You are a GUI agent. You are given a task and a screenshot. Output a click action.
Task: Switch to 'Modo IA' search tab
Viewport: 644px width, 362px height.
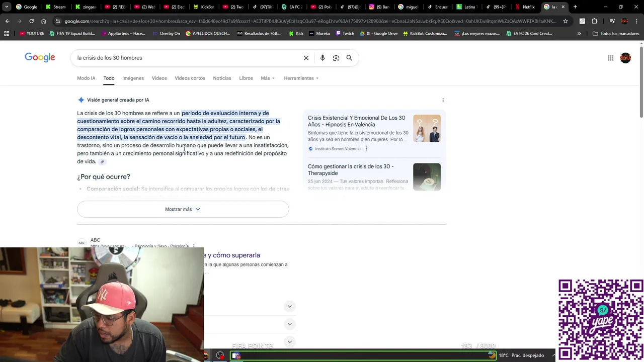pos(86,78)
